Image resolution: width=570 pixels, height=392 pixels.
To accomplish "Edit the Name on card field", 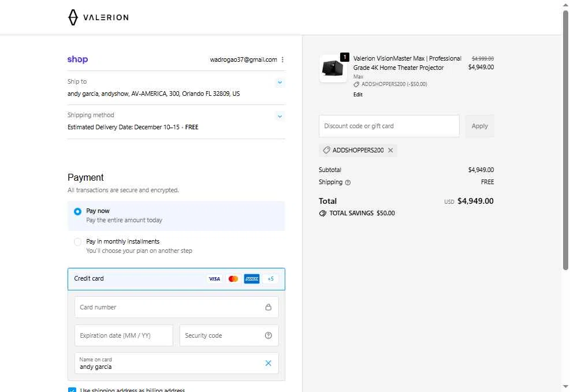I will pos(176,363).
